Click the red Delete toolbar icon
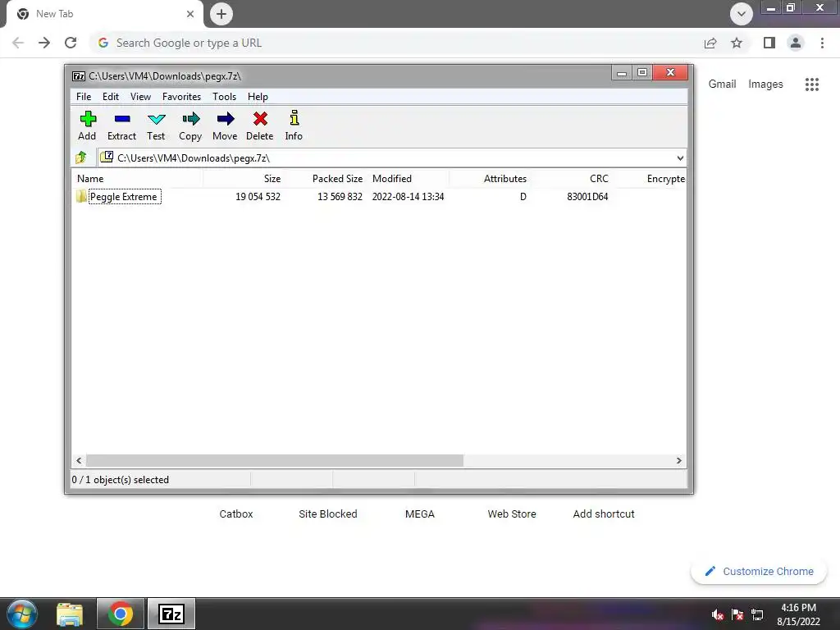Screen dimensions: 840x630 coord(260,126)
